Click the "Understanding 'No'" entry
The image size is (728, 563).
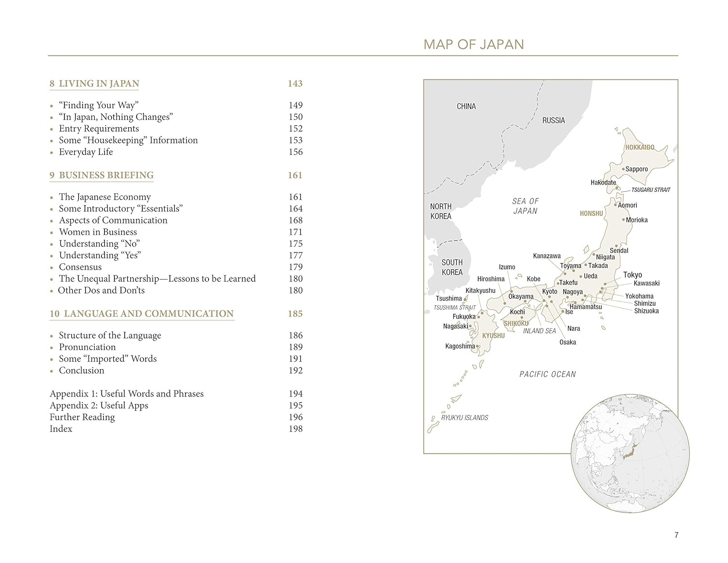coord(99,243)
